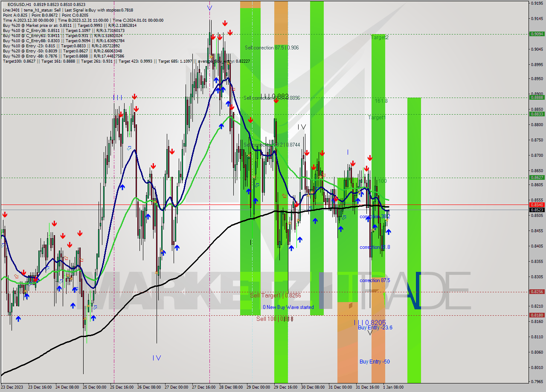Click the green 0.8627 price tag
The height and width of the screenshot is (392, 546).
[537, 177]
